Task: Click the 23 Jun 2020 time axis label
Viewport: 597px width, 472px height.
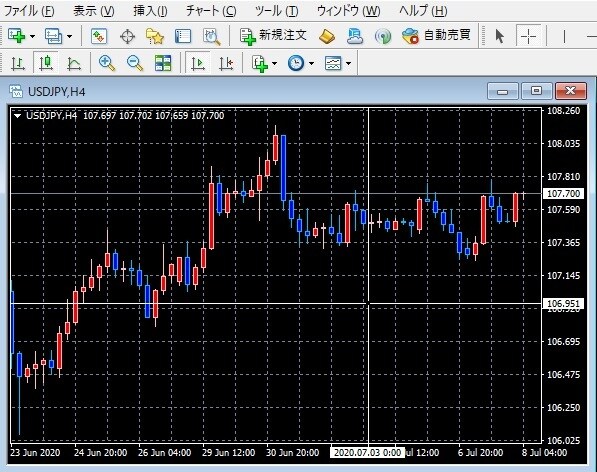Action: [x=35, y=453]
